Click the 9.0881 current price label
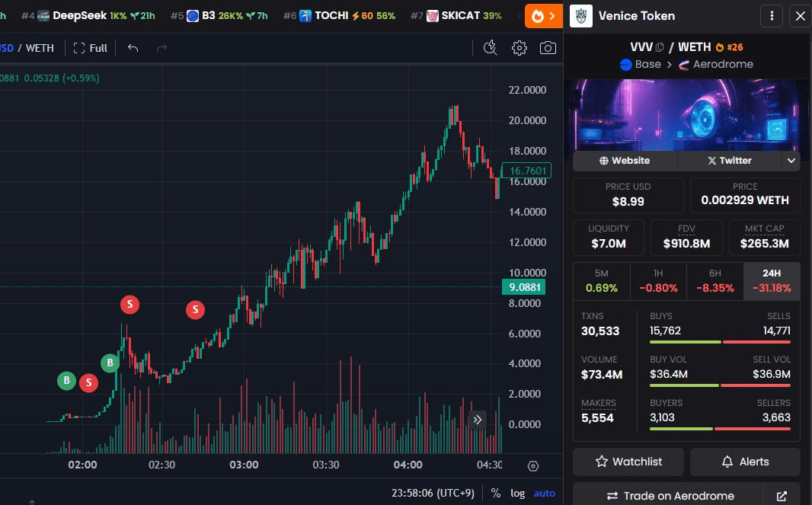The width and height of the screenshot is (812, 505). point(523,287)
